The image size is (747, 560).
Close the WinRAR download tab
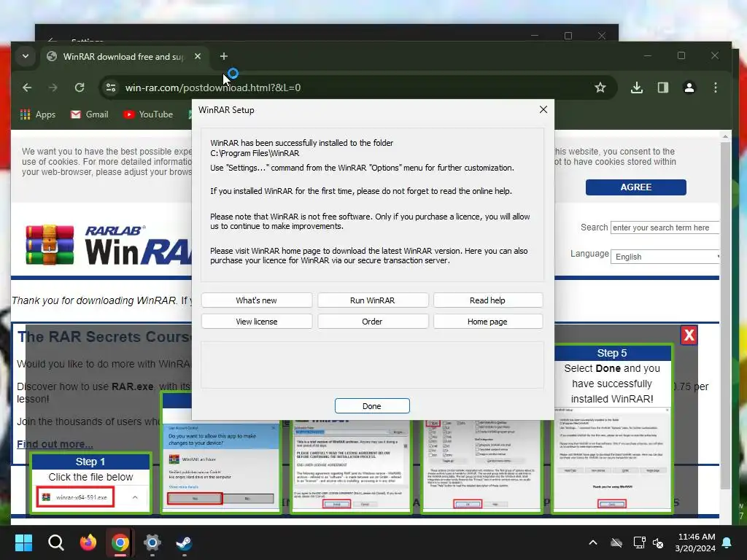click(x=198, y=56)
